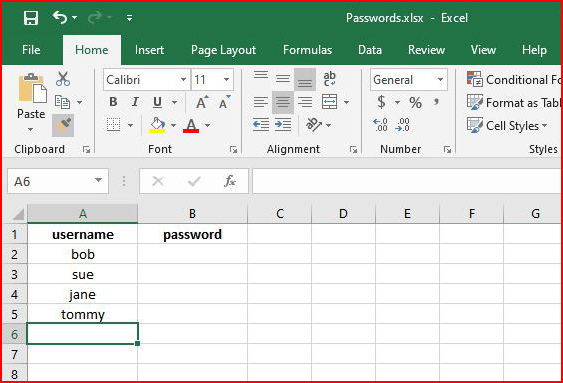Switch to the Insert ribbon tab
This screenshot has width=563, height=383.
pos(149,50)
